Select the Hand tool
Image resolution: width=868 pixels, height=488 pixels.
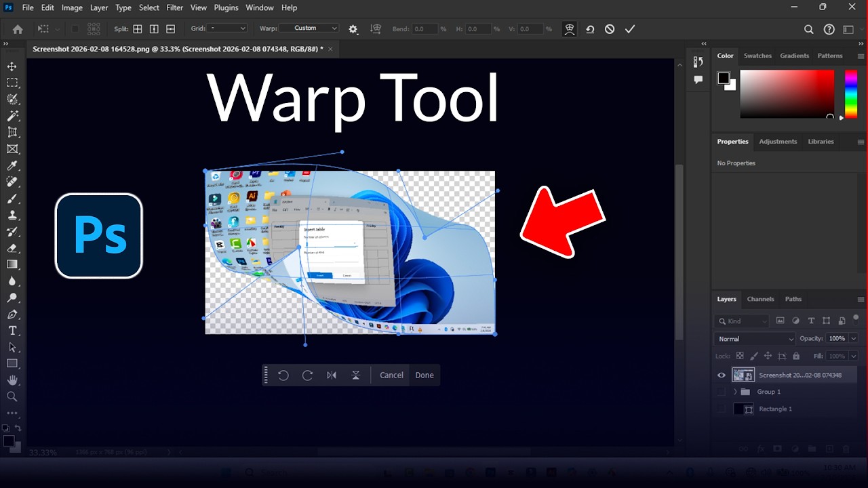tap(12, 380)
